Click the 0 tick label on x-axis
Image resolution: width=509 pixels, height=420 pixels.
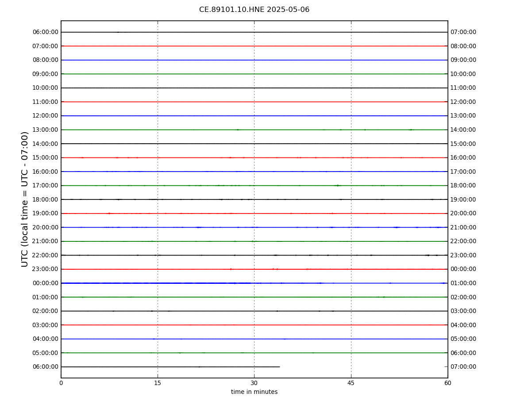[61, 383]
